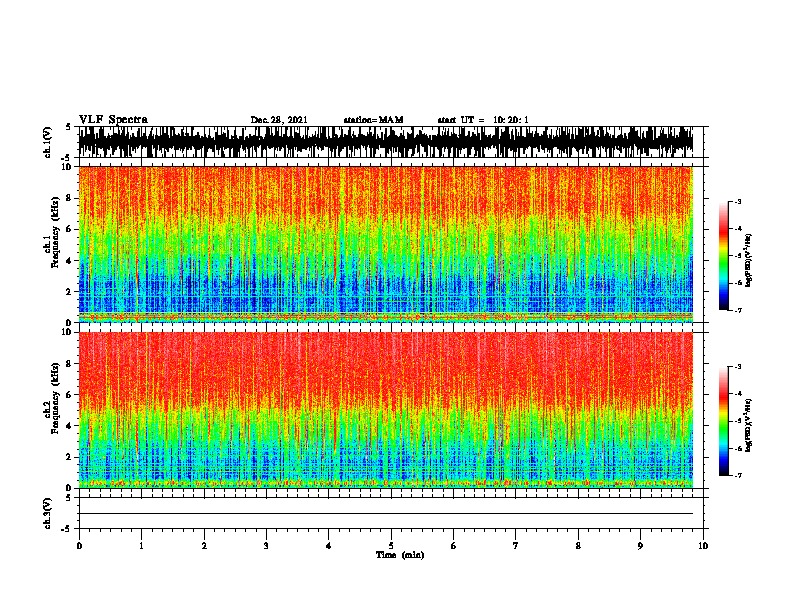
Task: Click the log(PSD) label beside ch.2 colorbar
Action: tap(748, 425)
